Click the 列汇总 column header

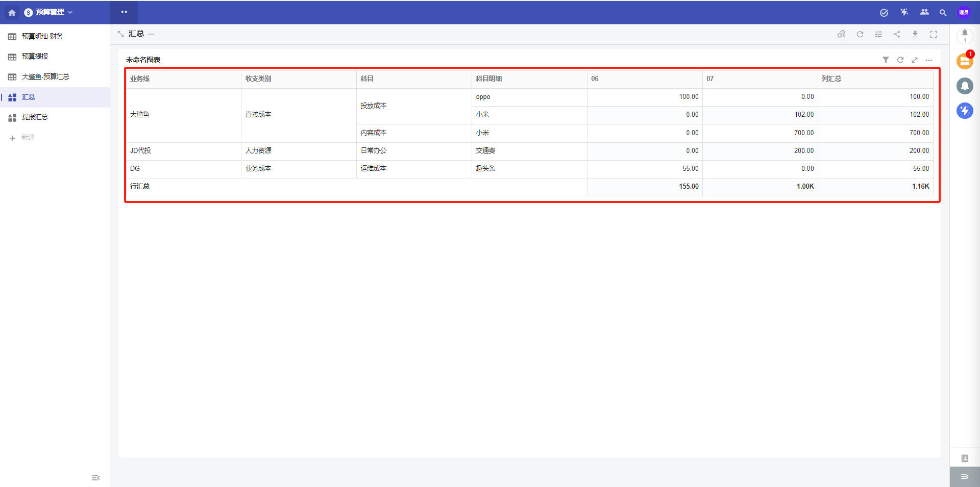tap(831, 79)
